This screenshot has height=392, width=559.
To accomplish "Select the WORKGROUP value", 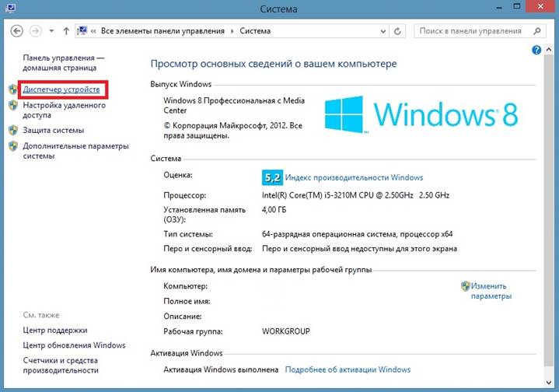I will pyautogui.click(x=286, y=331).
